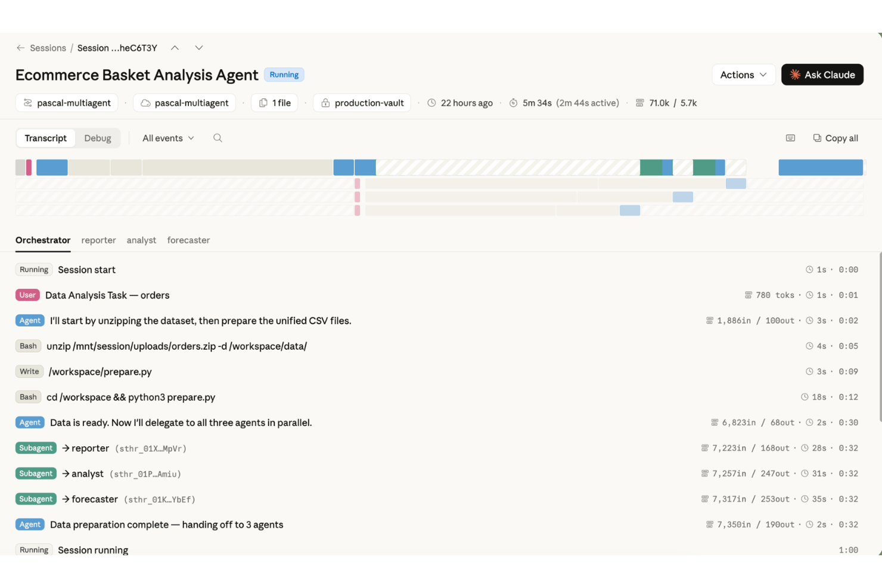Switch to the Debug view
The width and height of the screenshot is (882, 588).
[x=98, y=138]
